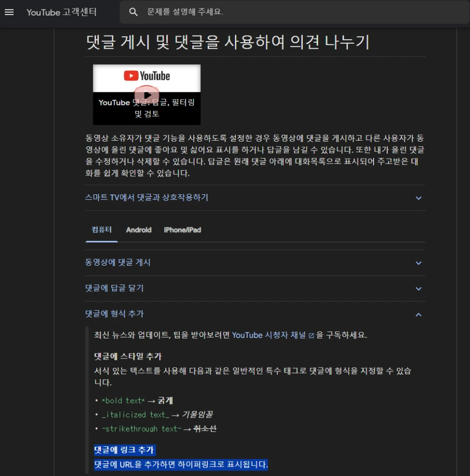Click the YouTube 댓글 video thumbnail
The height and width of the screenshot is (476, 470).
tap(146, 94)
